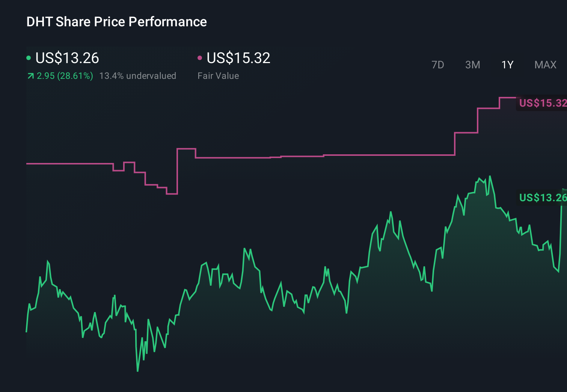
Task: Click the green upward trend arrow
Action: (x=30, y=76)
